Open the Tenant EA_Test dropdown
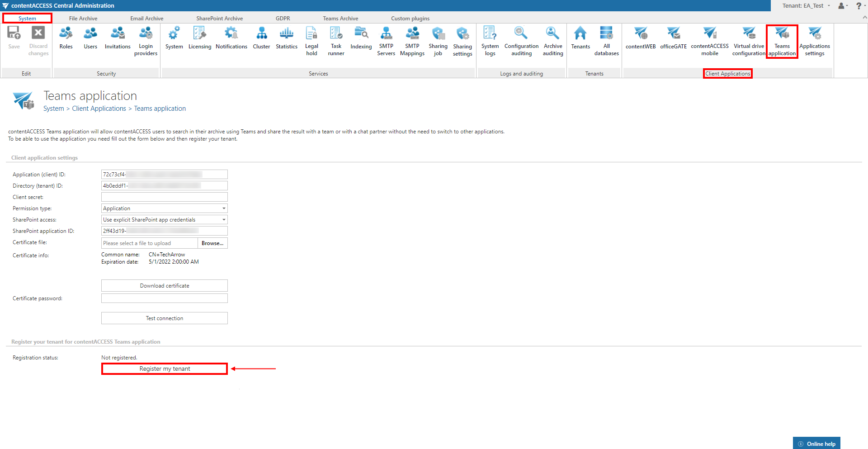The width and height of the screenshot is (868, 449). click(x=807, y=6)
